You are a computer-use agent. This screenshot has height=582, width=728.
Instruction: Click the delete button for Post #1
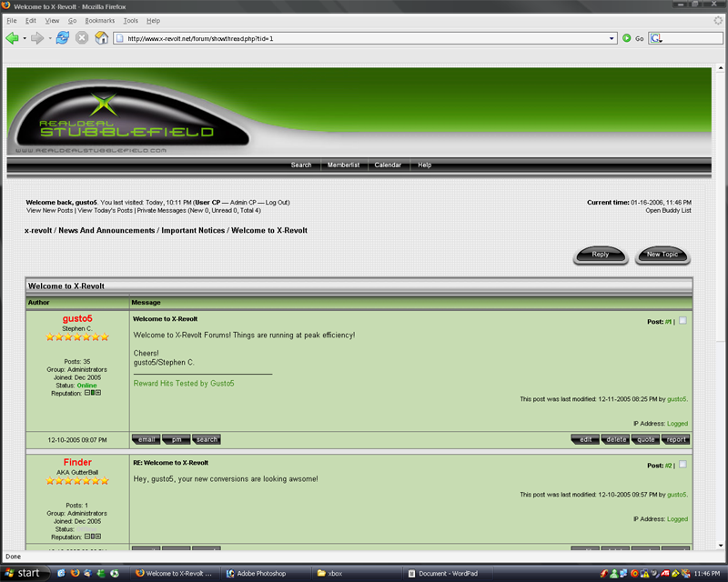[x=616, y=439]
